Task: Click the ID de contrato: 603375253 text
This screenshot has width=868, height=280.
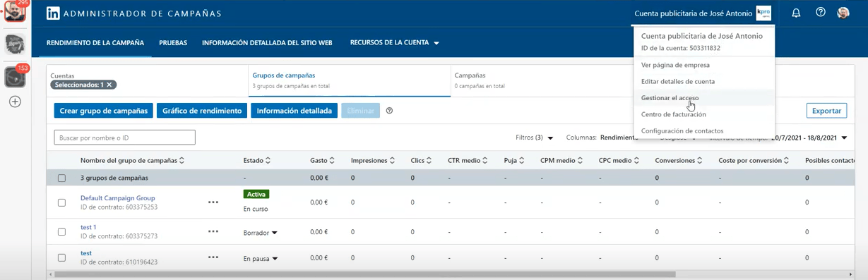Action: (x=119, y=207)
